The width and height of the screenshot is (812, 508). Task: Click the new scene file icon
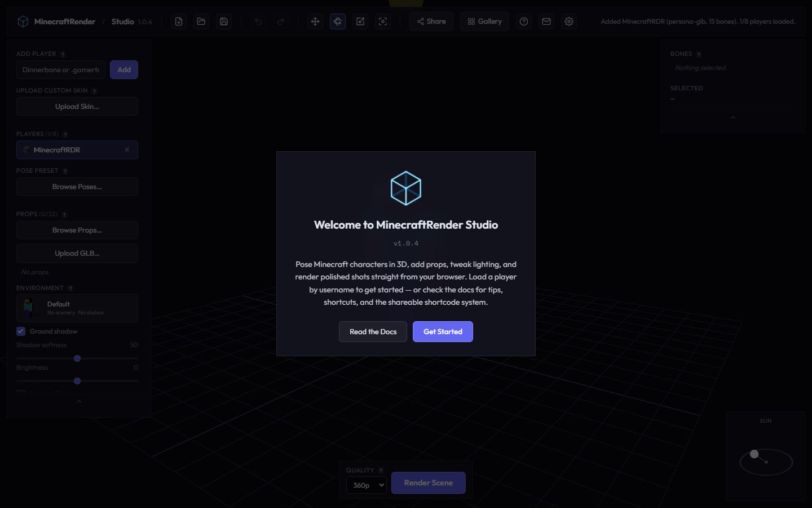[x=179, y=21]
